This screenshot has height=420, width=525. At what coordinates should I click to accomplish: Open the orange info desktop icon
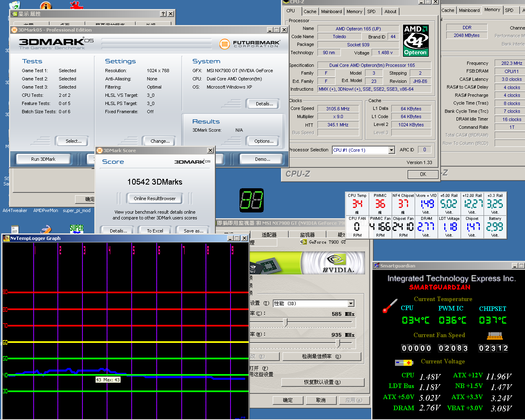pos(46,5)
